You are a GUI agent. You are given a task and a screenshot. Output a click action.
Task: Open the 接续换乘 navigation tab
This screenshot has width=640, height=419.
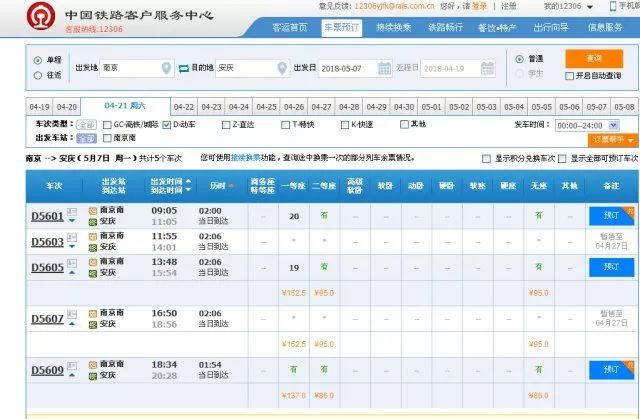[393, 28]
